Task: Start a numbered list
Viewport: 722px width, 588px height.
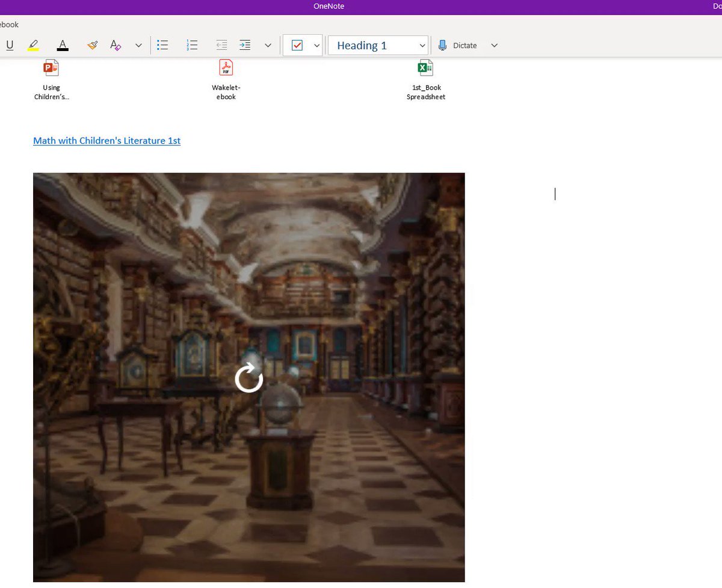Action: pos(193,45)
